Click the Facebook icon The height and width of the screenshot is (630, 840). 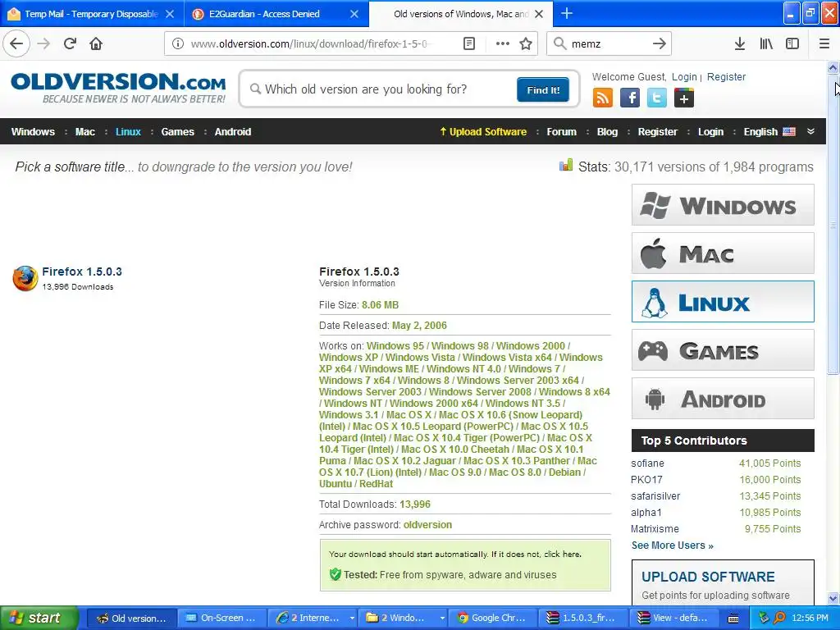click(x=629, y=98)
